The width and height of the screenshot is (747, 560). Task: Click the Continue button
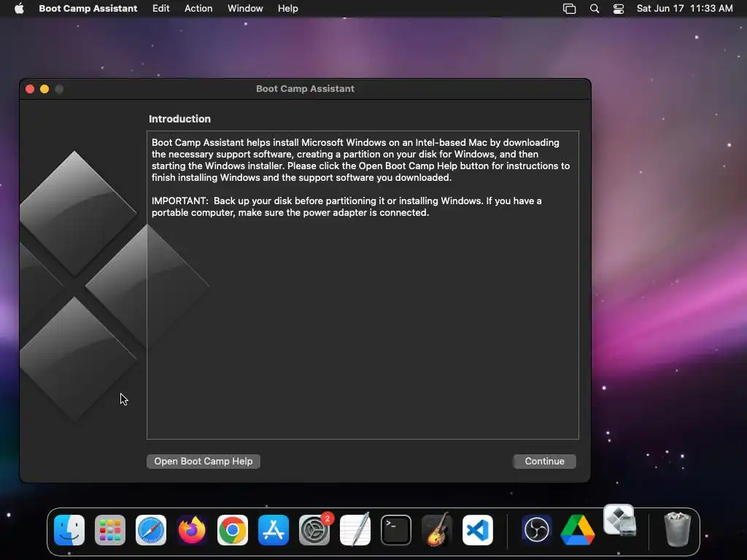pos(544,461)
